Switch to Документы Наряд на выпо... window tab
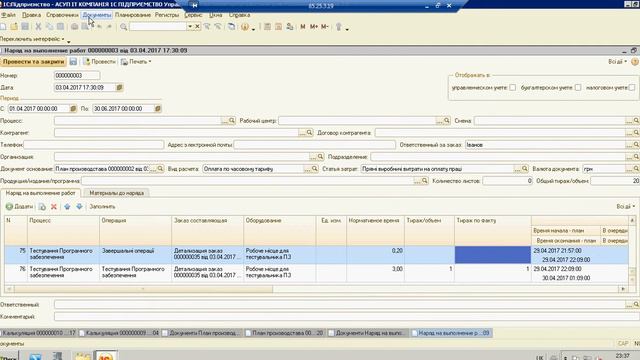 [x=367, y=333]
